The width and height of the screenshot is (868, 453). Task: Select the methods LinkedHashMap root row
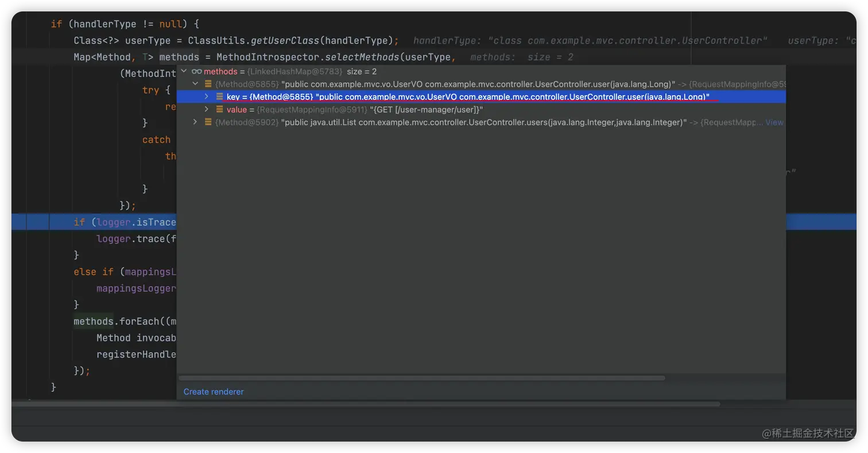(x=481, y=72)
